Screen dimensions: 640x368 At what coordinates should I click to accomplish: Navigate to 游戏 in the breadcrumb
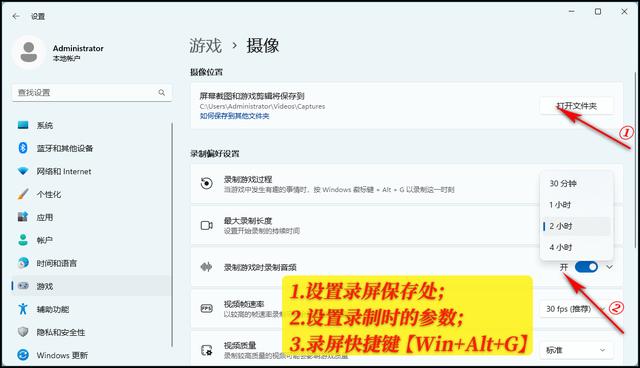click(205, 45)
